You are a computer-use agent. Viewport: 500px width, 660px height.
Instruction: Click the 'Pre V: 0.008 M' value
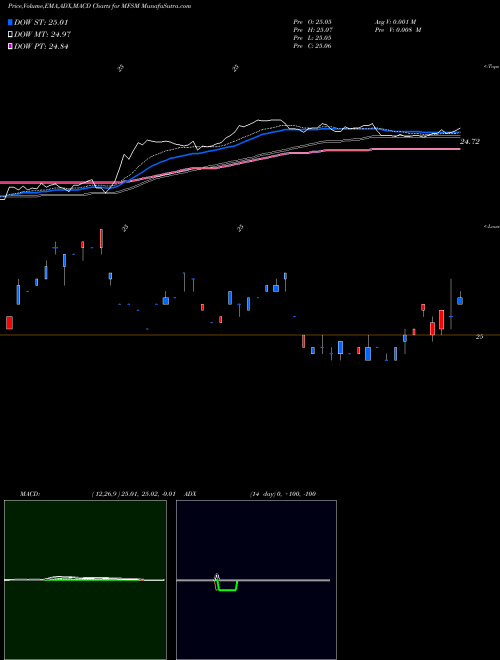pyautogui.click(x=398, y=30)
